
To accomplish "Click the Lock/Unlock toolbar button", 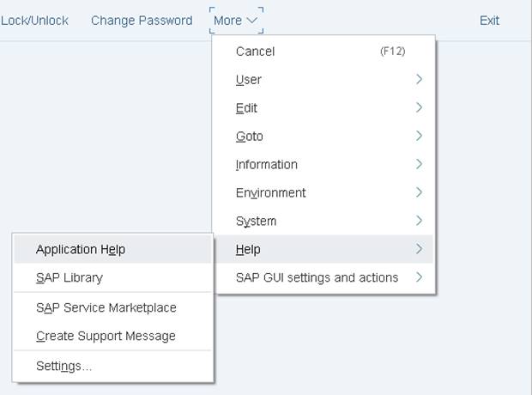I will point(34,20).
